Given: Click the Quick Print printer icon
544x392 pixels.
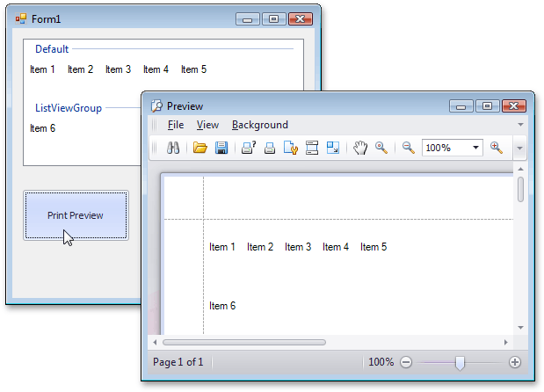Looking at the screenshot, I should click(270, 148).
